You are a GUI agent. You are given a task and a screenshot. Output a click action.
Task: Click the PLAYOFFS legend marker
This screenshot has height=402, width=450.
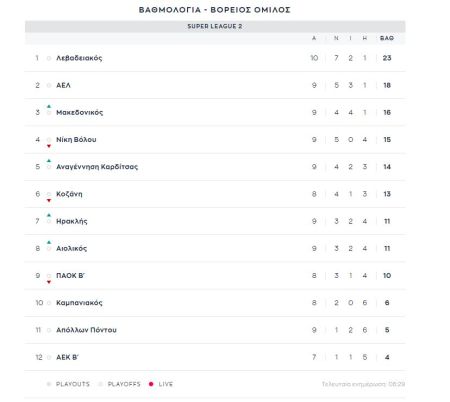pos(100,384)
